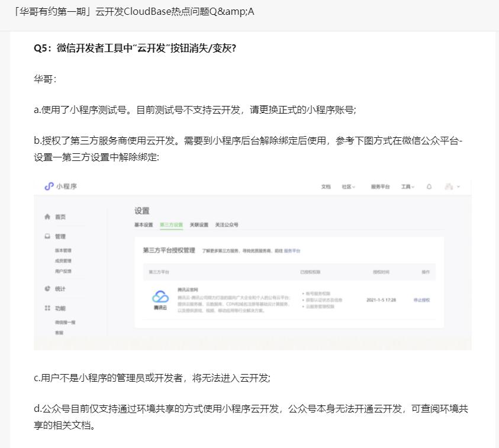The height and width of the screenshot is (448, 499).
Task: Click the article title with CloudBase
Action: [x=134, y=12]
